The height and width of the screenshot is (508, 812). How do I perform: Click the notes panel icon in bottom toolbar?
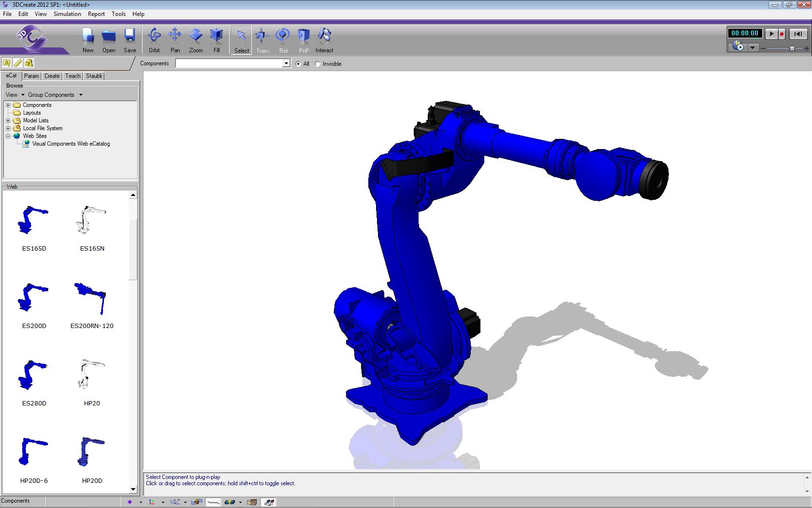tap(252, 502)
